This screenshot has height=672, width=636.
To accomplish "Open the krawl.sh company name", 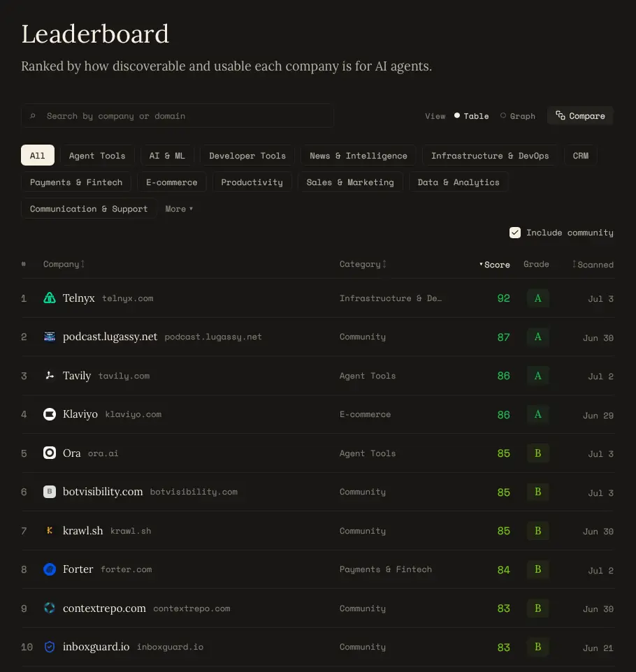I will (82, 531).
